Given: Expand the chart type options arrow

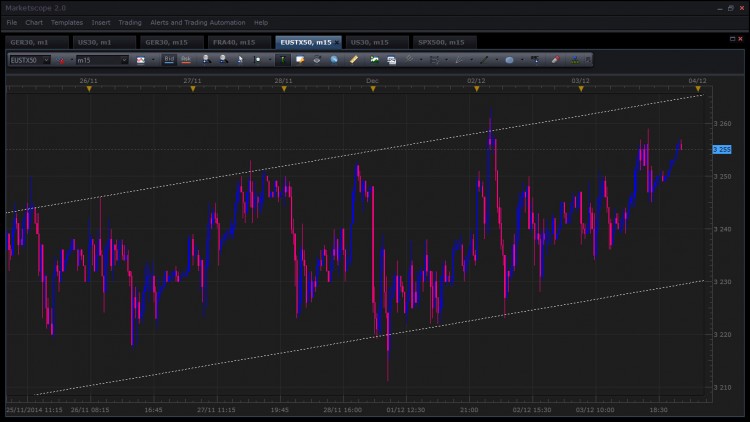Looking at the screenshot, I should [x=153, y=60].
